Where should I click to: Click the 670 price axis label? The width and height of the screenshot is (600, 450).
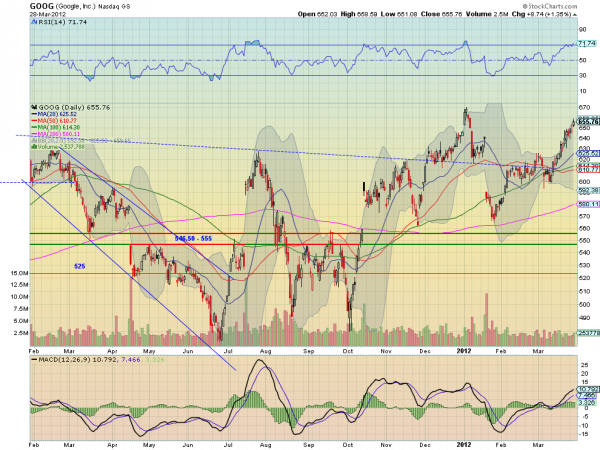pos(584,108)
